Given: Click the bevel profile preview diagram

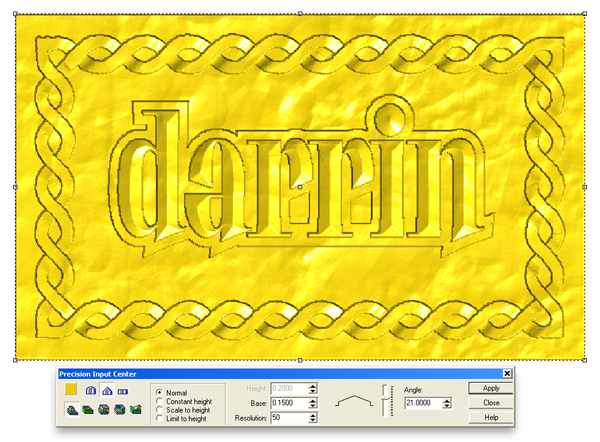Looking at the screenshot, I should point(354,401).
